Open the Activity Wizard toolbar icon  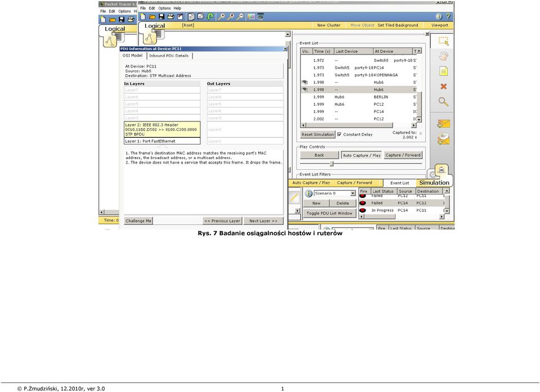pyautogui.click(x=180, y=16)
